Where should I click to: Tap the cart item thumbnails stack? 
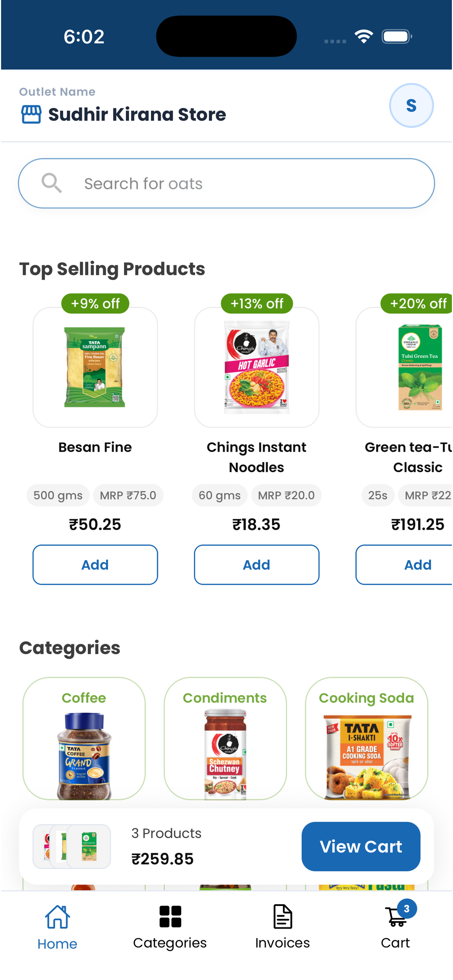point(72,847)
